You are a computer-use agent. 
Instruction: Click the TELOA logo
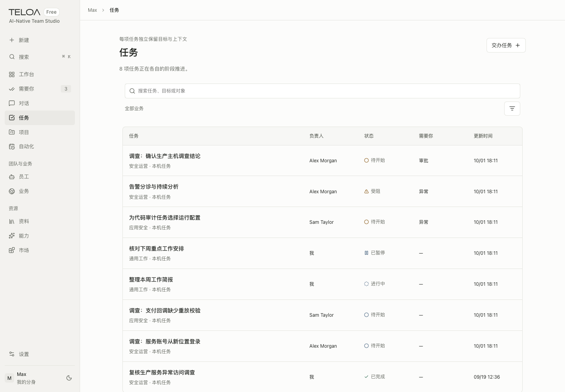click(24, 12)
